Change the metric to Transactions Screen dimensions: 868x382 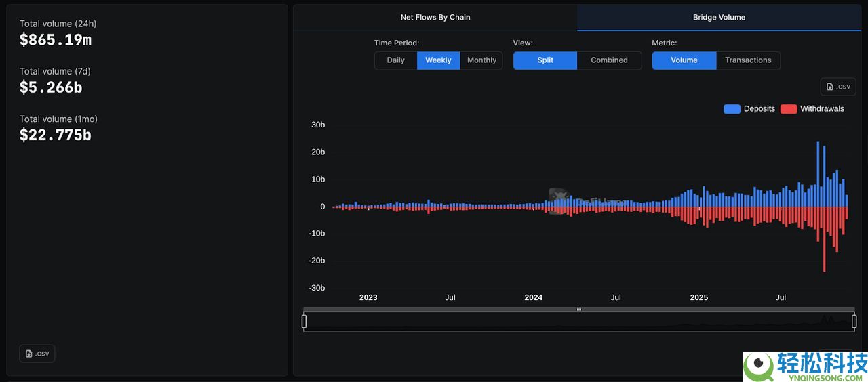(748, 60)
